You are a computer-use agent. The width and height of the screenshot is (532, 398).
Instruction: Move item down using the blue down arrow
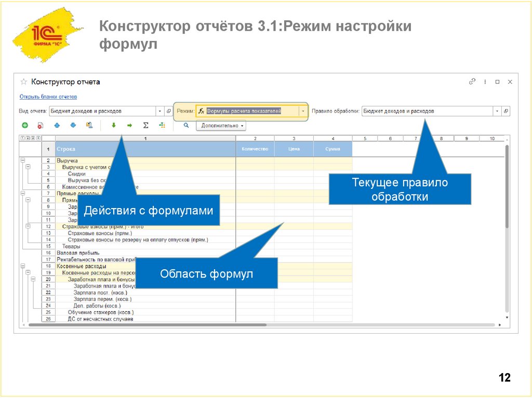[73, 125]
